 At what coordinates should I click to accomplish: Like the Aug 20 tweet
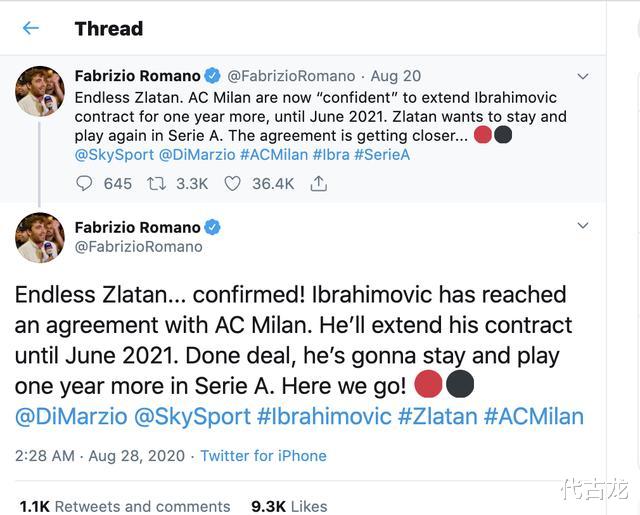(232, 183)
